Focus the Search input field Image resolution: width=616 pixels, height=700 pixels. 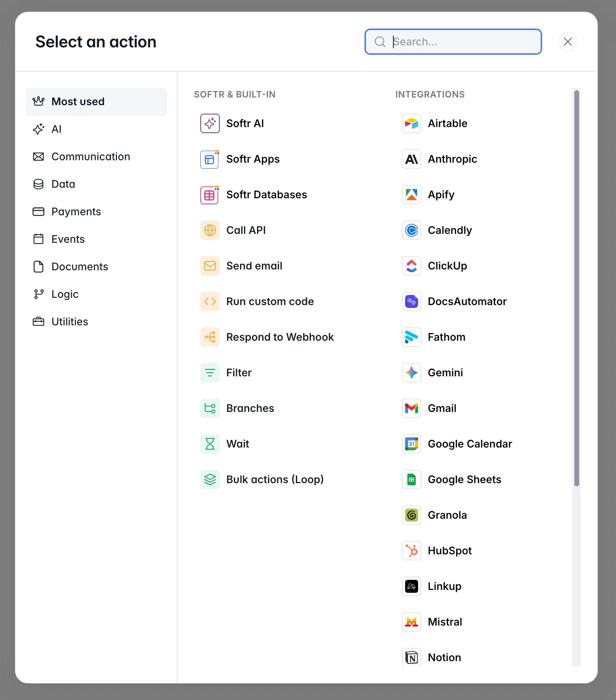[453, 42]
